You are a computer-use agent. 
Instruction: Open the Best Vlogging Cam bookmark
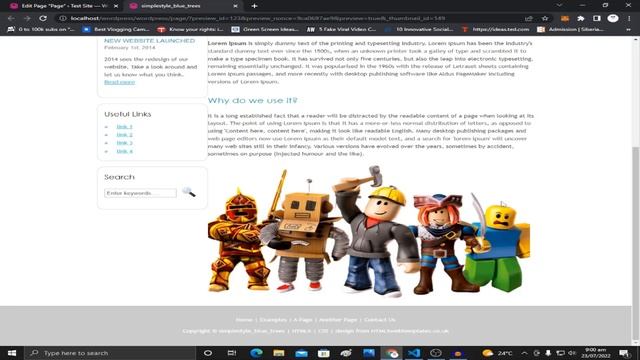116,29
